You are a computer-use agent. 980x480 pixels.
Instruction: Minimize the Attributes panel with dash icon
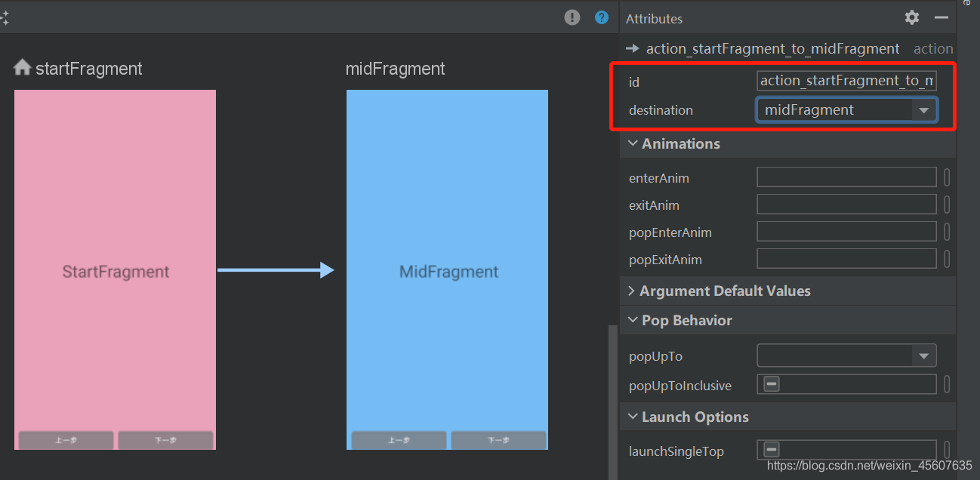[941, 17]
